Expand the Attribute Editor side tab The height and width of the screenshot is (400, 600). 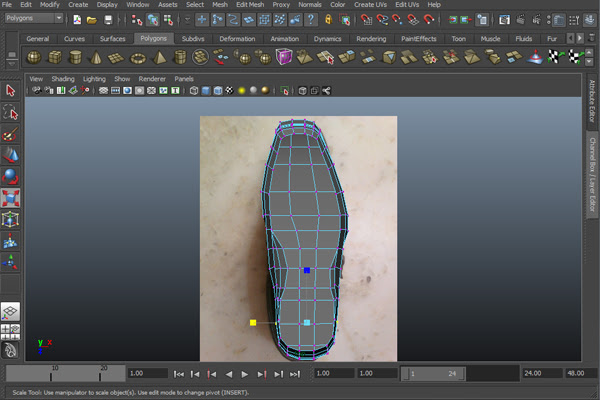click(x=592, y=101)
